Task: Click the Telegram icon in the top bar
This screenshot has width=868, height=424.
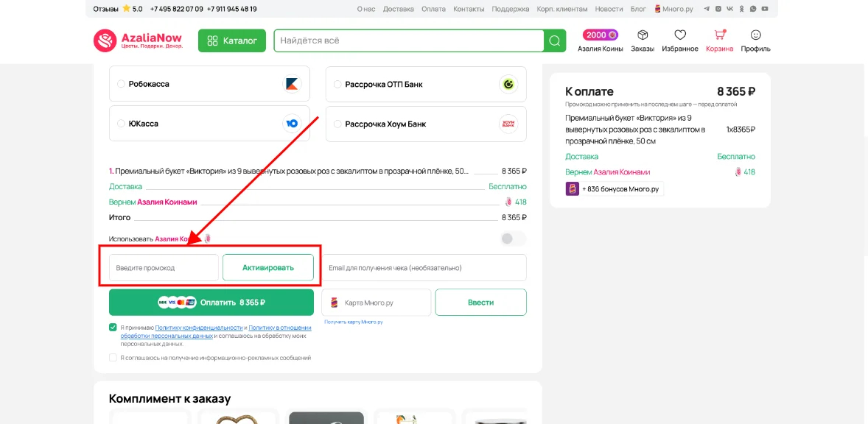Action: [705, 9]
